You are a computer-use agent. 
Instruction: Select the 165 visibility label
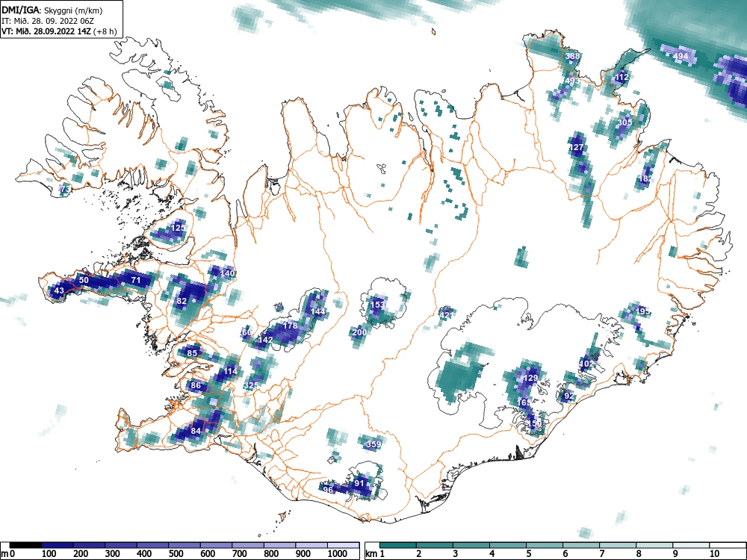pos(524,402)
